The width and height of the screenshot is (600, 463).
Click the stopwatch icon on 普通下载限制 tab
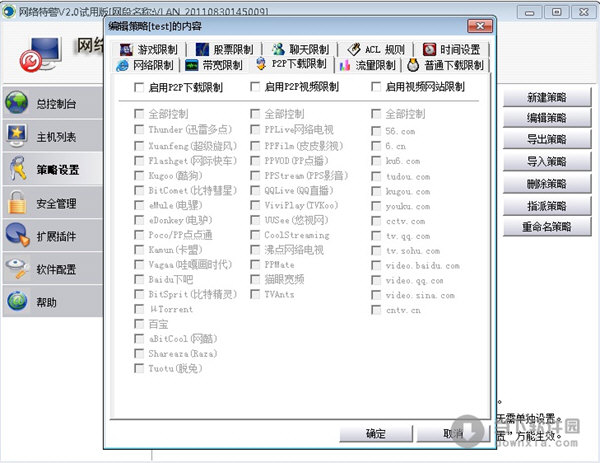pos(413,65)
